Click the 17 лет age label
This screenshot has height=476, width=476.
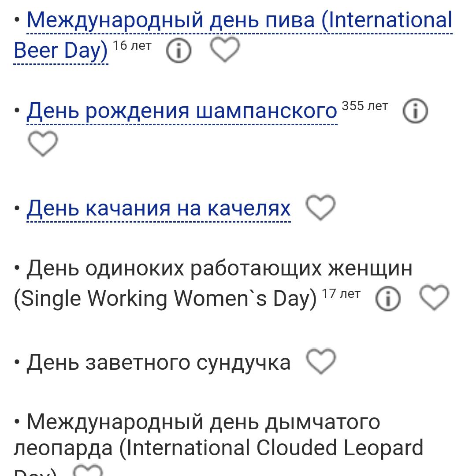click(341, 294)
